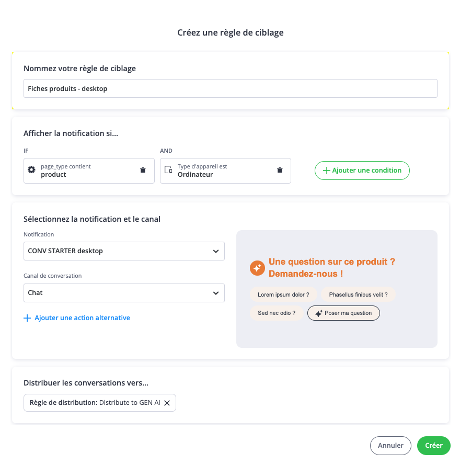The width and height of the screenshot is (460, 476).
Task: Click the plus icon in Ajouter une condition
Action: 327,171
